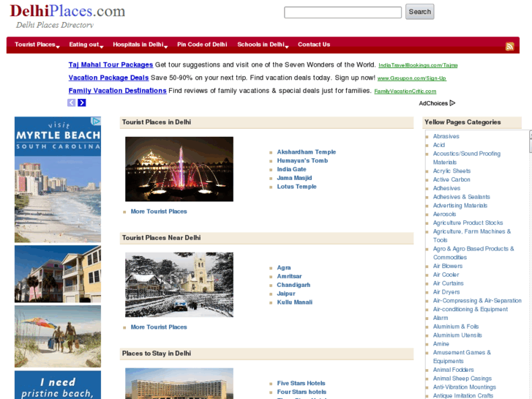This screenshot has height=399, width=532.
Task: Click the Search button
Action: coord(420,12)
